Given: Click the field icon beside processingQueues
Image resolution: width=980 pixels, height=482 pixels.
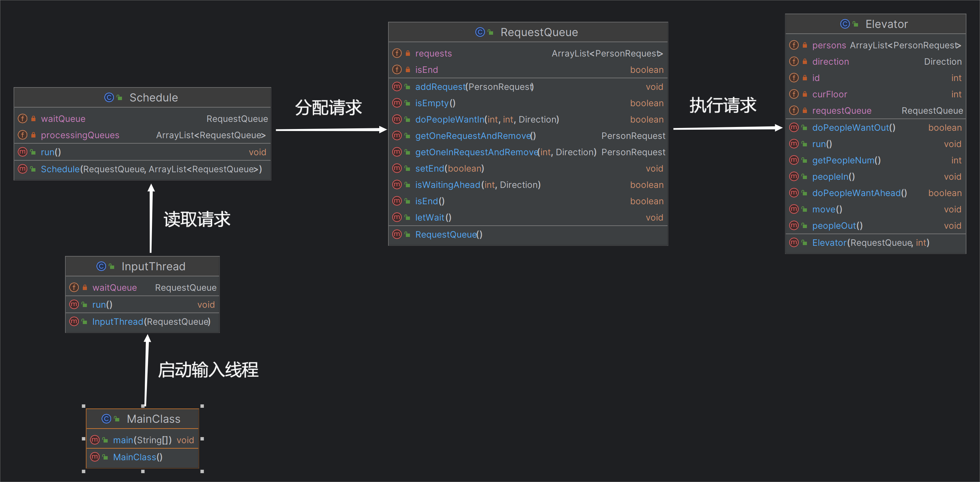Looking at the screenshot, I should pyautogui.click(x=22, y=135).
